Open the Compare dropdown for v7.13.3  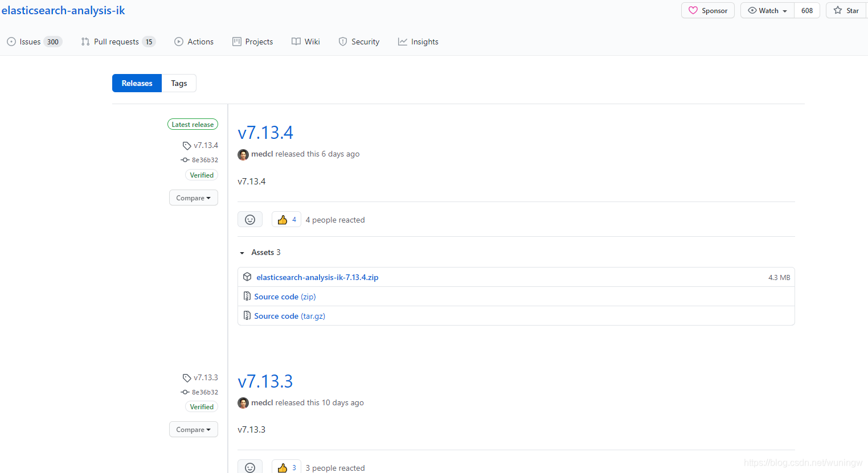pos(194,429)
